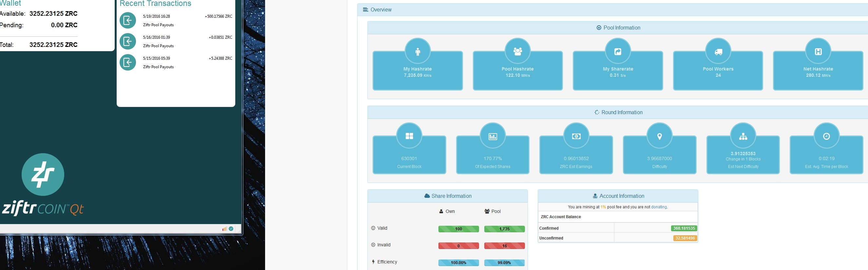Click the Own efficiency 100.00% bar
The width and height of the screenshot is (868, 270).
click(458, 262)
